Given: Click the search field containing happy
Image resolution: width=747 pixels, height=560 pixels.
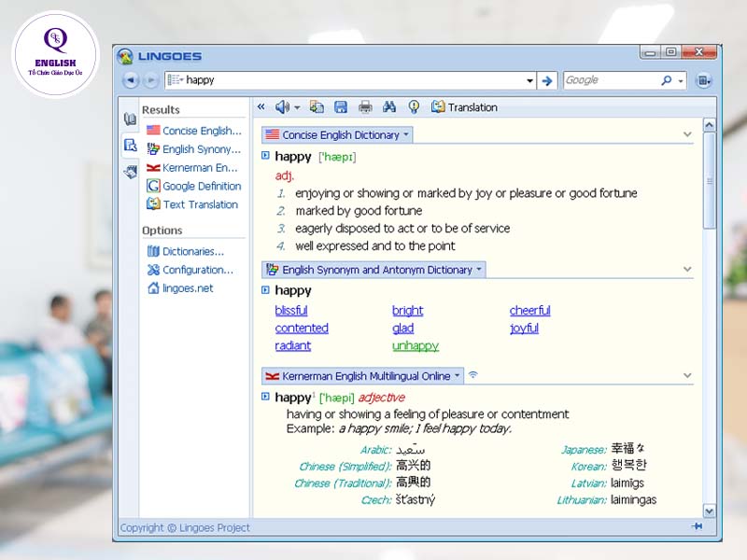Looking at the screenshot, I should (x=350, y=80).
